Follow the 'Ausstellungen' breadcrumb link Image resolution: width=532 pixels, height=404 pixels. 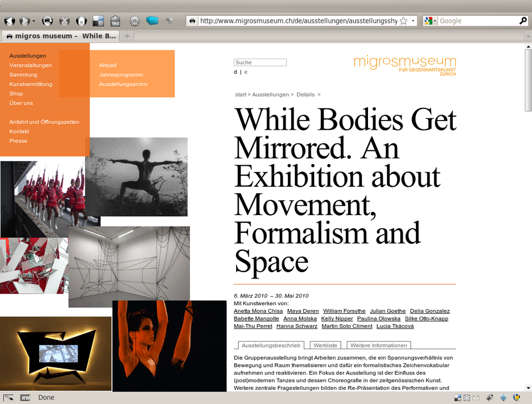(x=270, y=94)
